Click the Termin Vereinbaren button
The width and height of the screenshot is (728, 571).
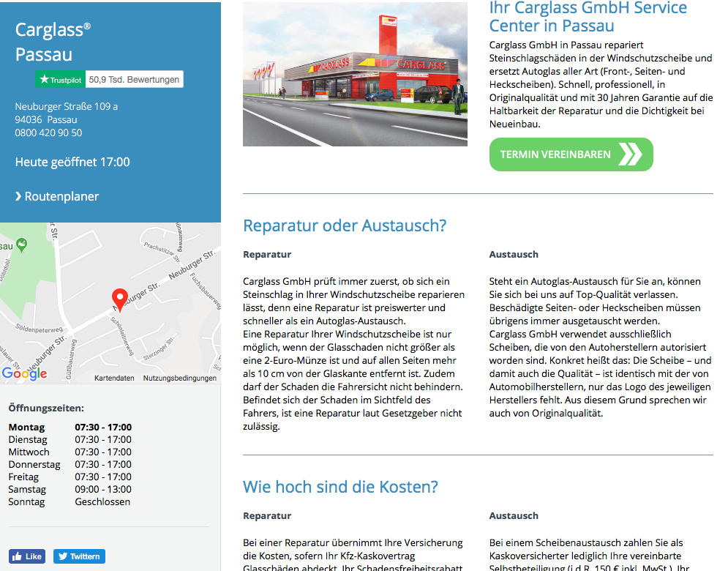(571, 154)
